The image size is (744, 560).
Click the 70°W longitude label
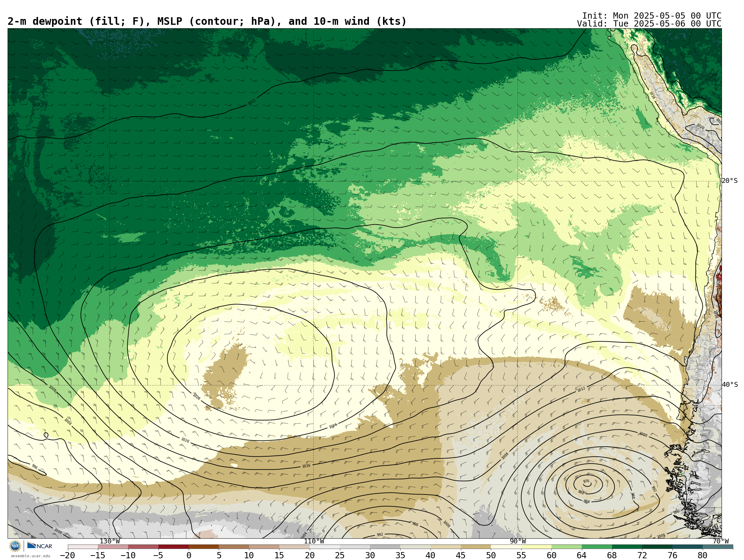[x=721, y=541]
